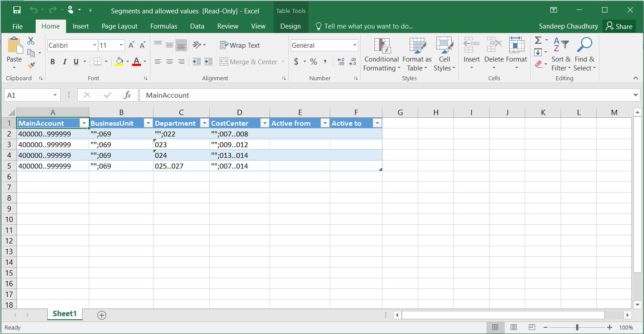Click the Cut scissors icon
This screenshot has height=334, width=644.
coord(31,41)
